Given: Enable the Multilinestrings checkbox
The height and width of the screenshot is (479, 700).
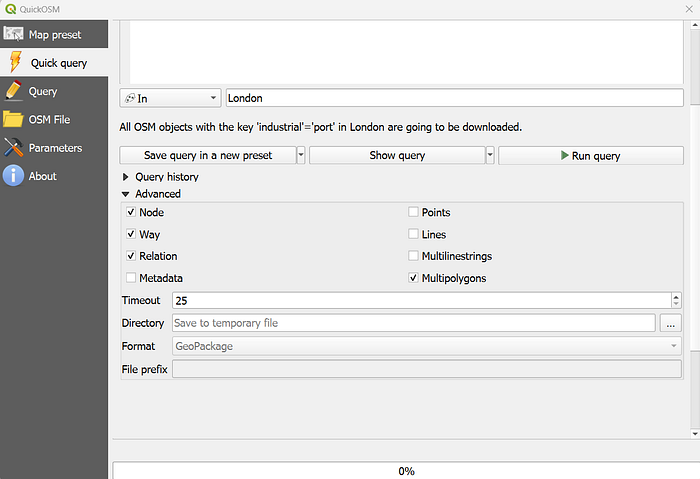Looking at the screenshot, I should point(413,256).
